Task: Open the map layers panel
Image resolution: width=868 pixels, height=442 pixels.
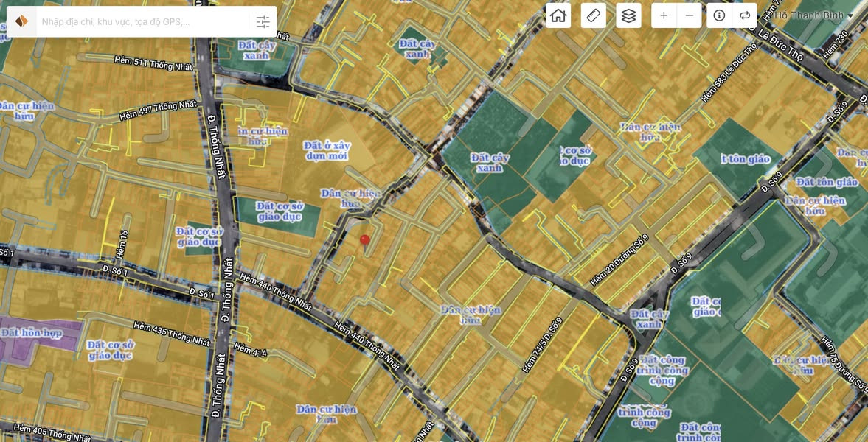Action: coord(628,15)
